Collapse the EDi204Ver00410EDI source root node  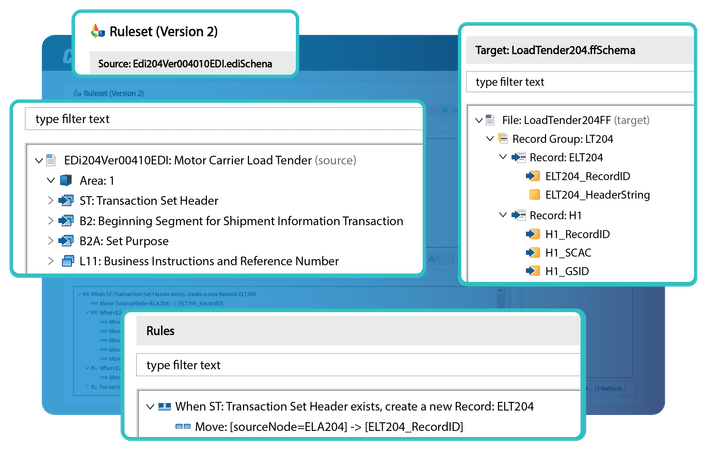coord(38,160)
